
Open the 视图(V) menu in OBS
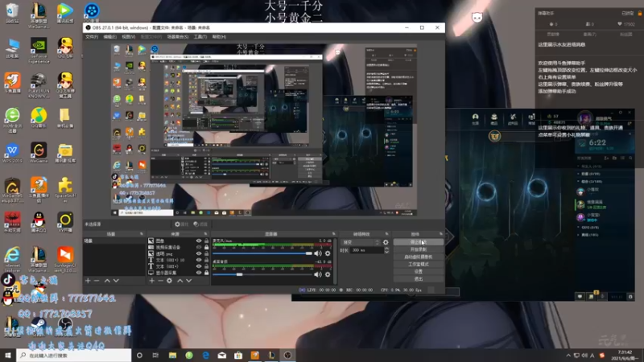point(128,37)
